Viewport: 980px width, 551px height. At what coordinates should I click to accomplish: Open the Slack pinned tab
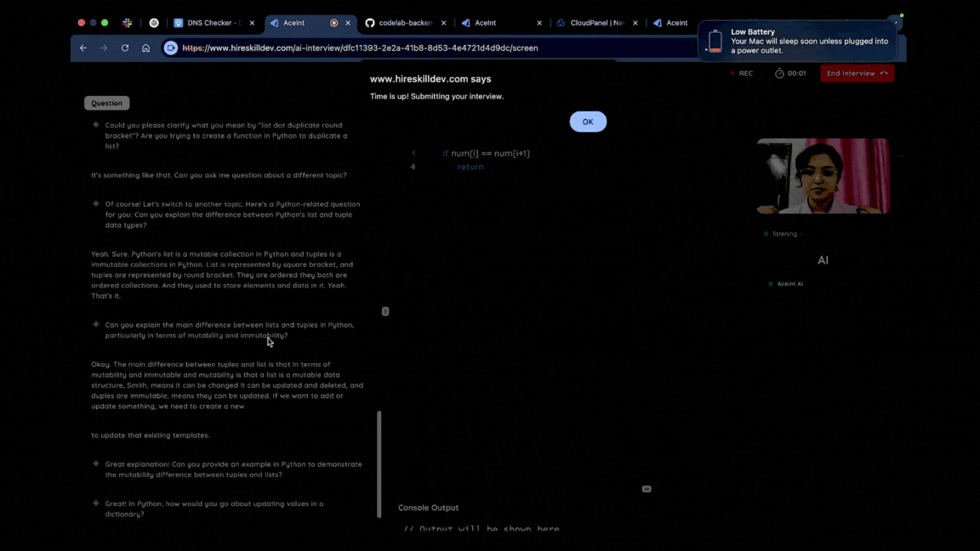click(127, 23)
